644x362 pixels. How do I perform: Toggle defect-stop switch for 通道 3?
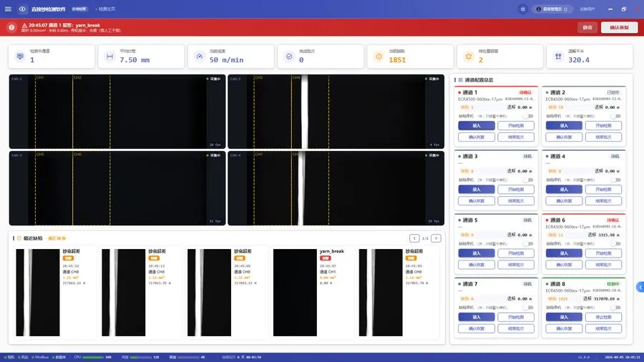[x=529, y=180]
